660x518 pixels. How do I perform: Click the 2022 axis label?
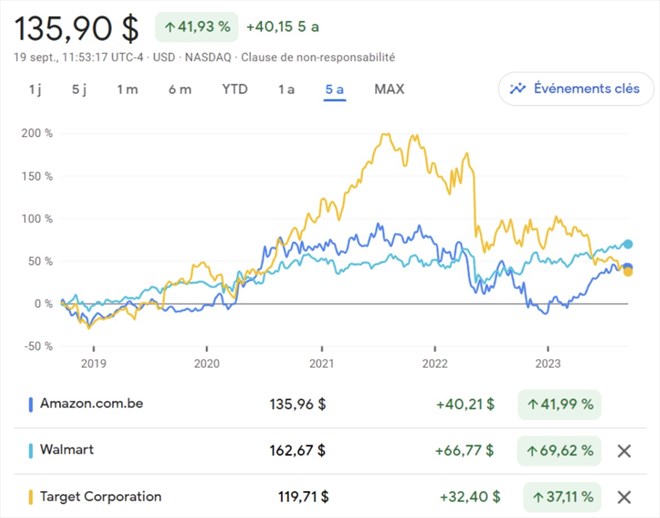pyautogui.click(x=435, y=364)
